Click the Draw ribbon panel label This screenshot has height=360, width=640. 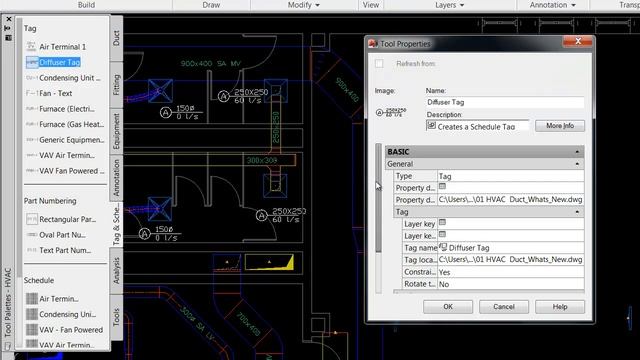click(211, 5)
